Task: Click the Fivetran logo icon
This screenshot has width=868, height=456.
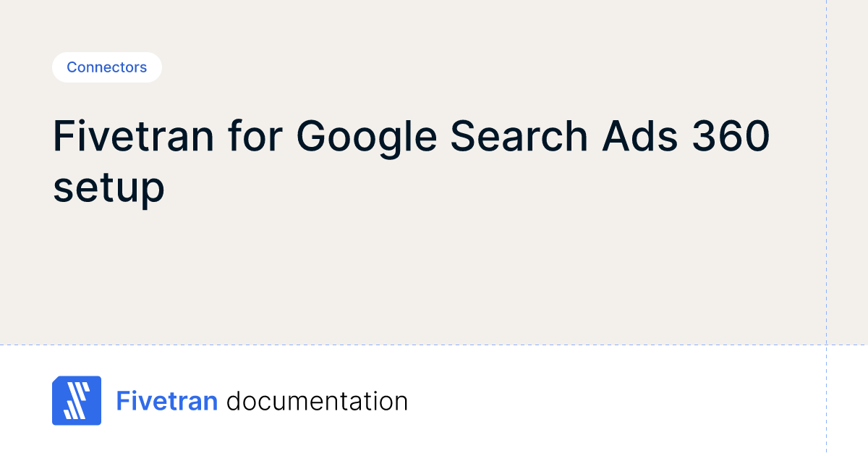Action: pos(77,400)
